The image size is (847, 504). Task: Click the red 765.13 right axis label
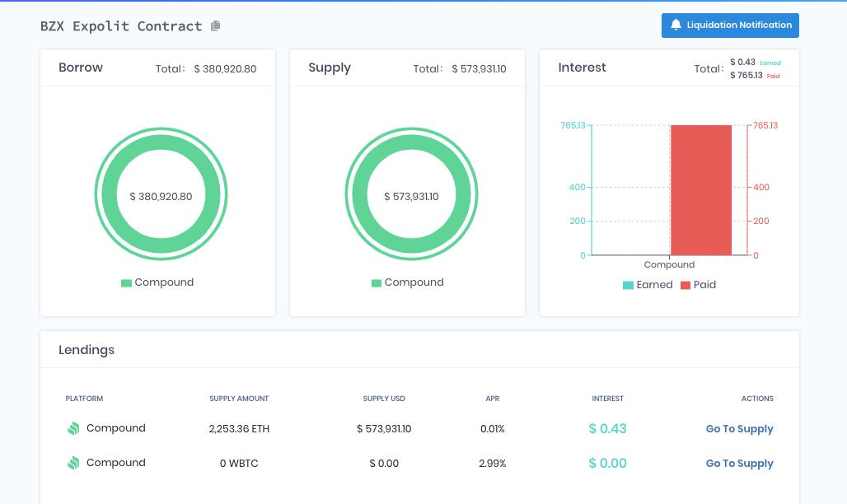click(765, 125)
